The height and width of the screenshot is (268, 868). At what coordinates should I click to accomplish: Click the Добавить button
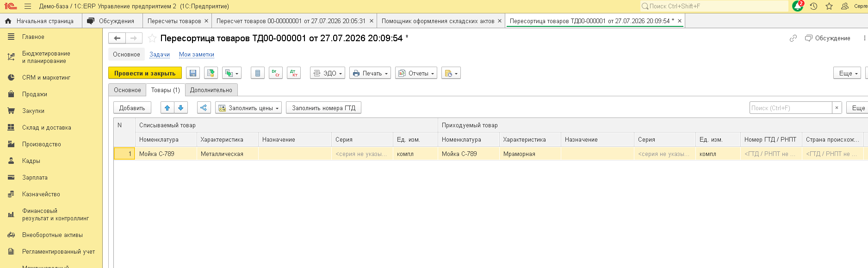[x=132, y=108]
